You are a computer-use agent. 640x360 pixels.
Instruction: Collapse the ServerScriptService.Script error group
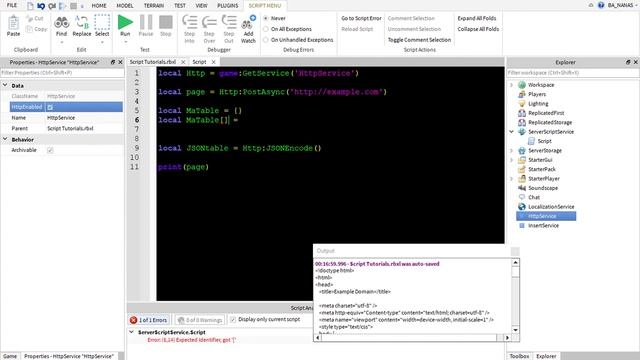pos(131,332)
